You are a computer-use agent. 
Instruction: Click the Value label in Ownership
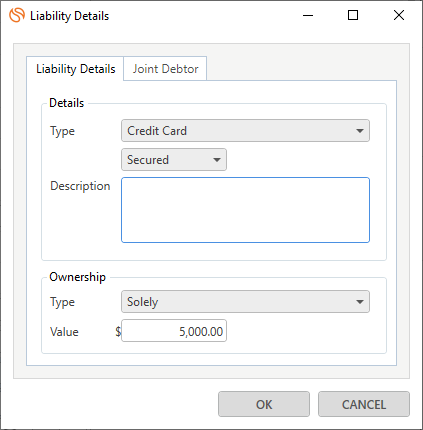coord(64,332)
